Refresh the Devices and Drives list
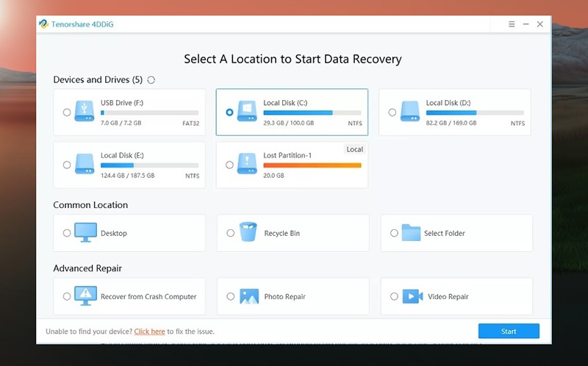The height and width of the screenshot is (366, 588). (151, 80)
